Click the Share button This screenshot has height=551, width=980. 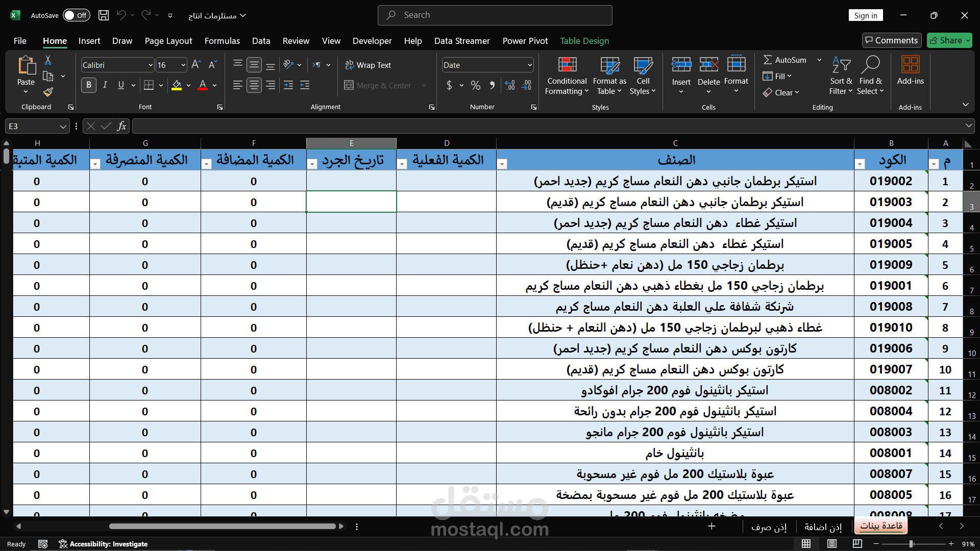pyautogui.click(x=949, y=40)
